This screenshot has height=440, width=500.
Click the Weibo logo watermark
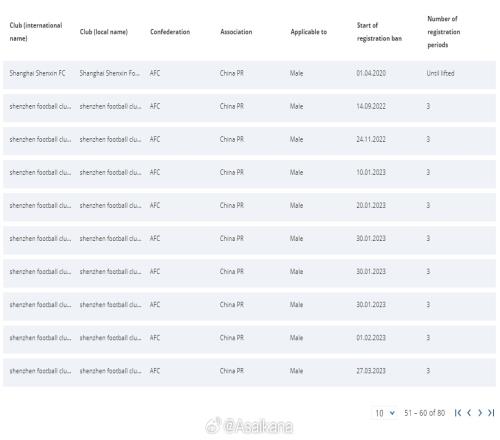coord(214,425)
